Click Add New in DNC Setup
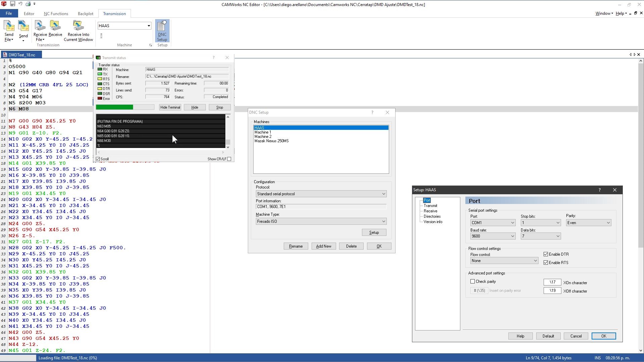 [x=324, y=246]
